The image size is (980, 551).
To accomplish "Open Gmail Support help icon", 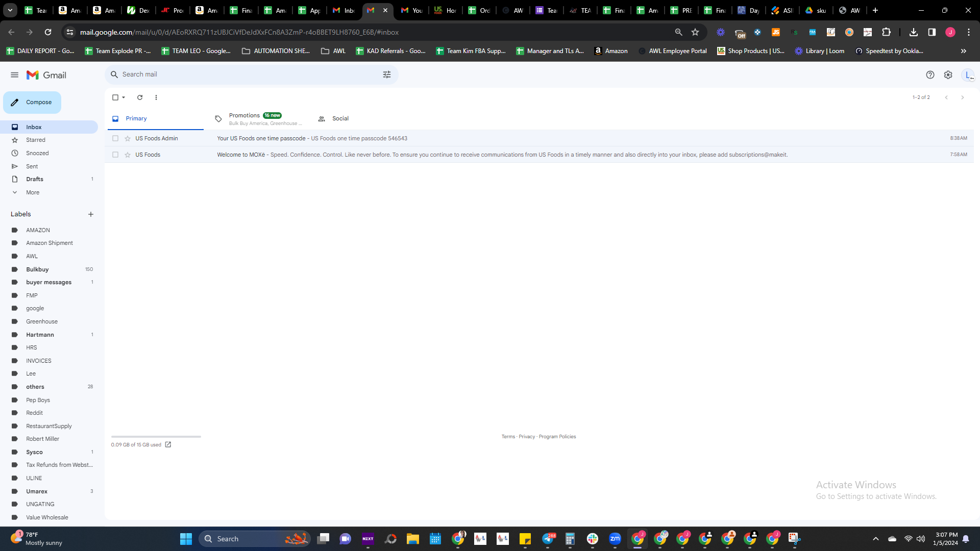I will click(930, 75).
